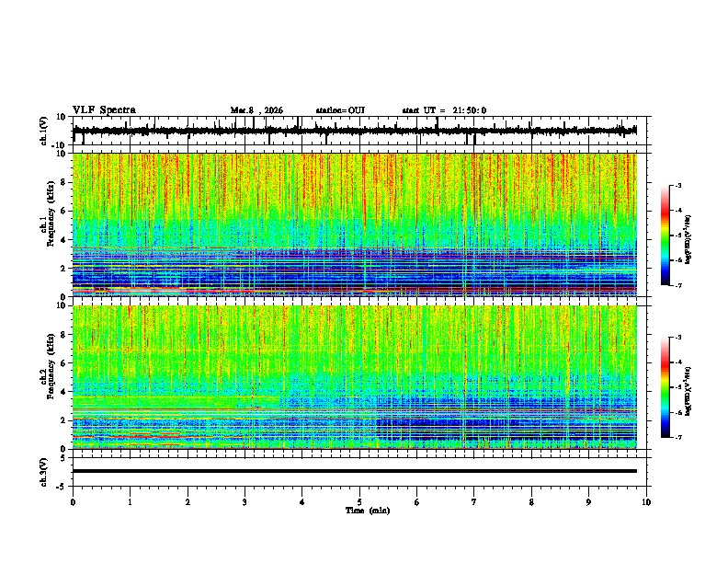Click the "ch.1(V)" waveform axis label
Image resolution: width=728 pixels, height=563 pixels.
(44, 131)
